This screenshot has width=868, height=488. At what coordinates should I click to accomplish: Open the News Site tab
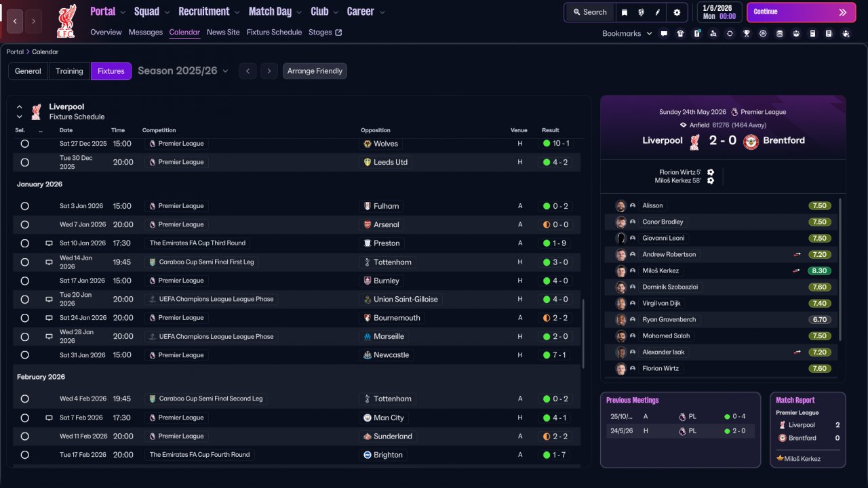click(223, 32)
